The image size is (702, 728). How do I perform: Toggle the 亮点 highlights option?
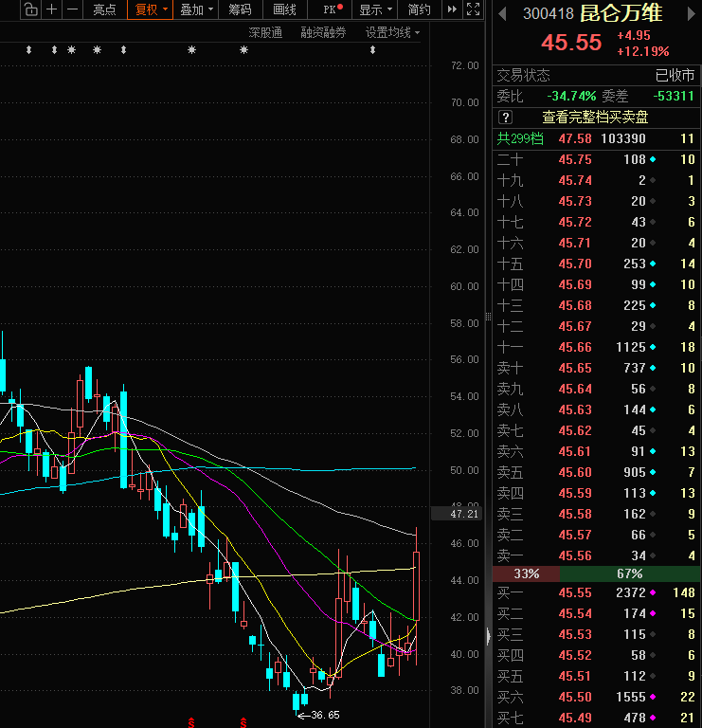[104, 9]
